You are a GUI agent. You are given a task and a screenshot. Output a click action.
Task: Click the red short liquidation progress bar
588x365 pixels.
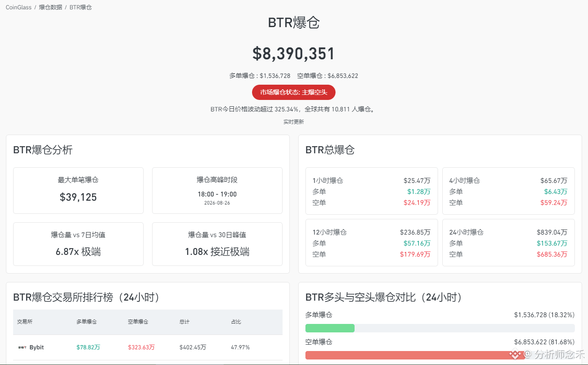click(x=415, y=355)
